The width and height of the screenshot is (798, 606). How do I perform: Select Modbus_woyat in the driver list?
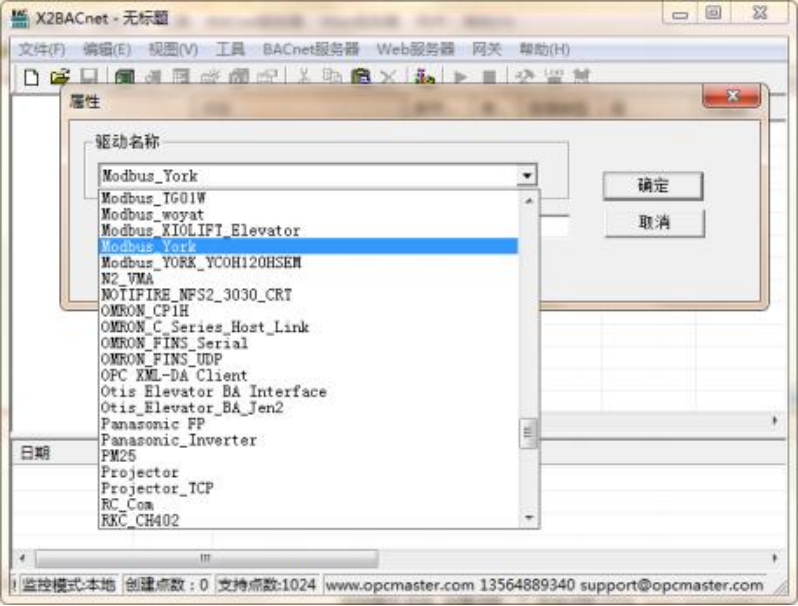coord(308,214)
